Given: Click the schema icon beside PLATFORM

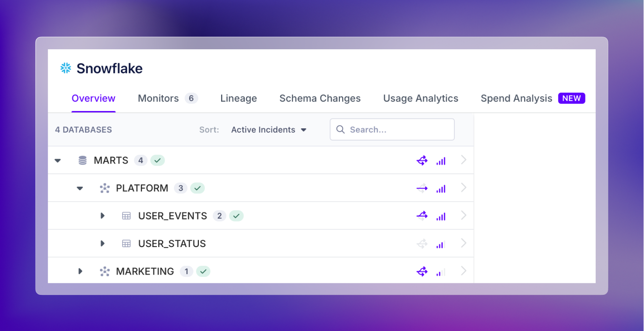Looking at the screenshot, I should [x=105, y=188].
